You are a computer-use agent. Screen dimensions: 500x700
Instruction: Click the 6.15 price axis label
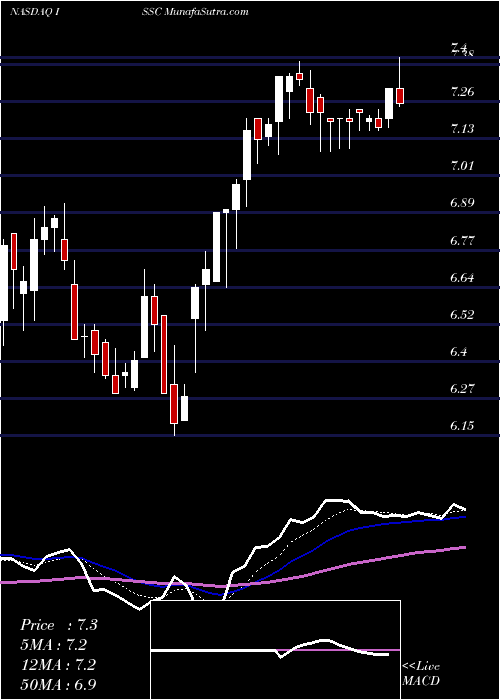[462, 426]
